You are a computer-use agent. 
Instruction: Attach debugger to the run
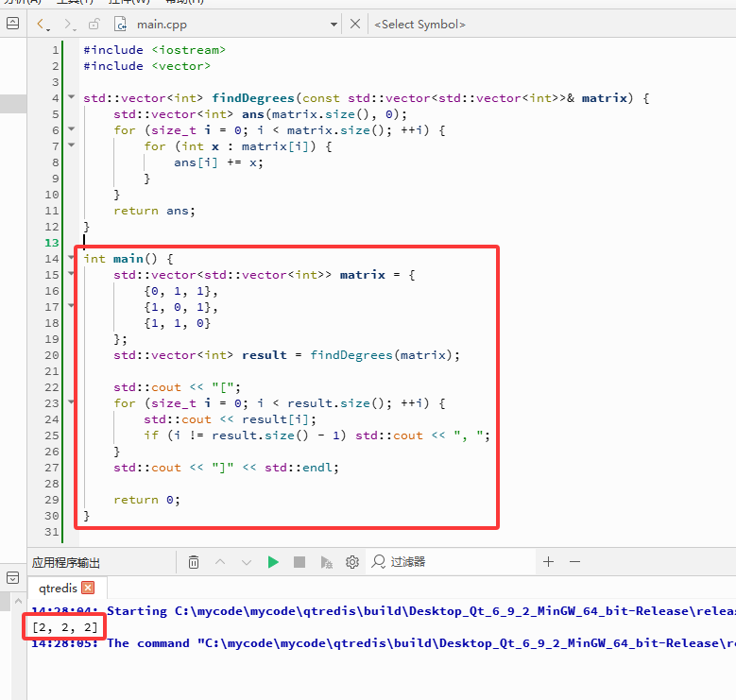coord(326,561)
